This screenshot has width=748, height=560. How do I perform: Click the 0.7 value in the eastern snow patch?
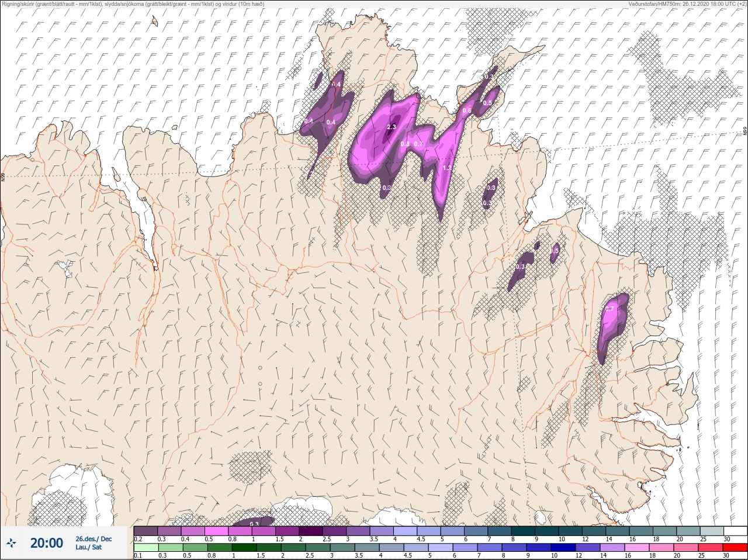[x=610, y=309]
